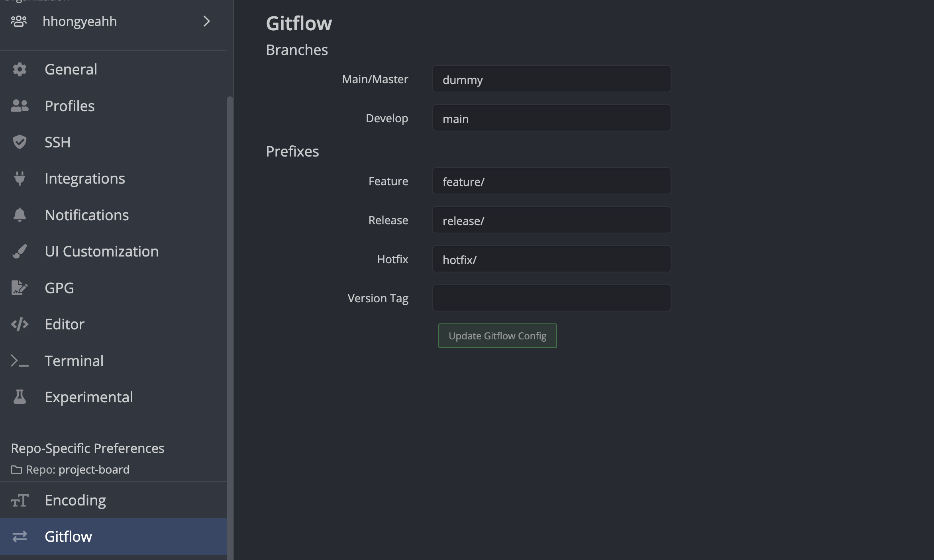Click the Notifications bell icon
Screen dimensions: 934x560
[x=20, y=215]
